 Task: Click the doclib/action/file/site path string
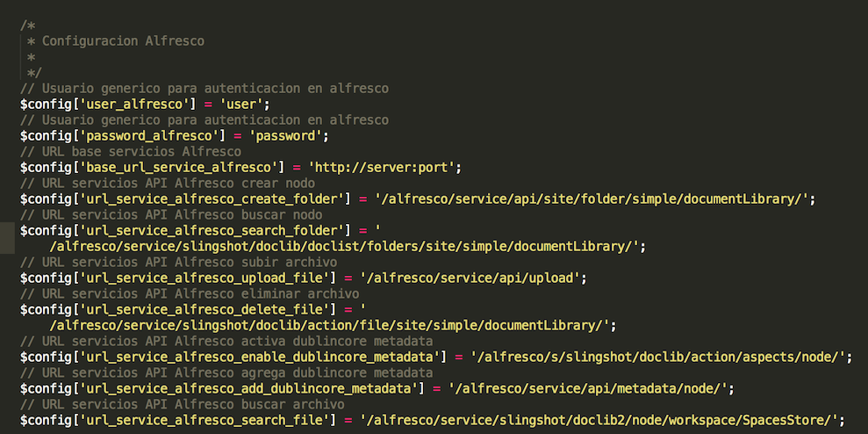click(x=329, y=325)
